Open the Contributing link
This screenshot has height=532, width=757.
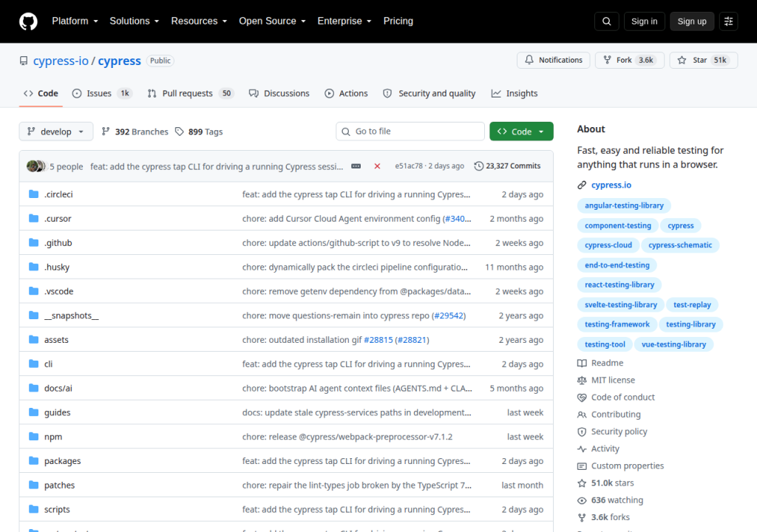[x=616, y=415]
